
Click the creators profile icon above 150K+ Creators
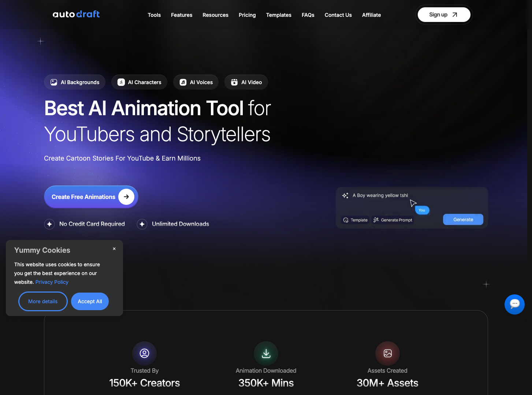tap(144, 353)
